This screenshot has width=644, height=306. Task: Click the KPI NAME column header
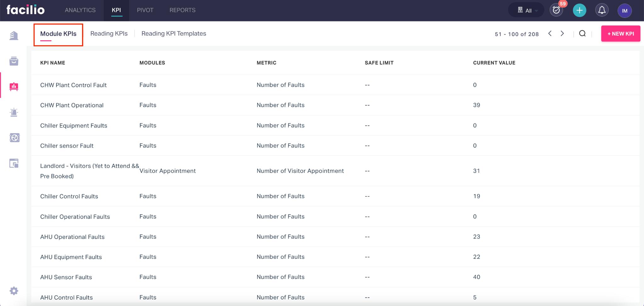[53, 63]
